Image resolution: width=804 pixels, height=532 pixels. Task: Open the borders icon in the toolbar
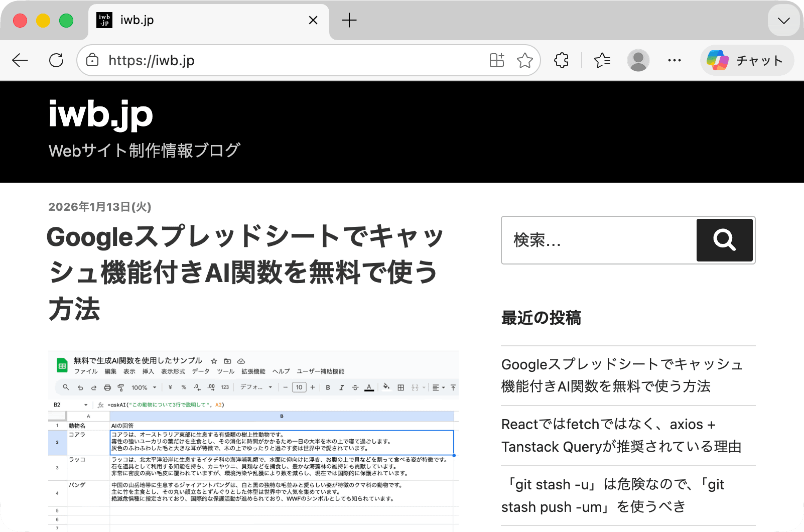pos(400,387)
